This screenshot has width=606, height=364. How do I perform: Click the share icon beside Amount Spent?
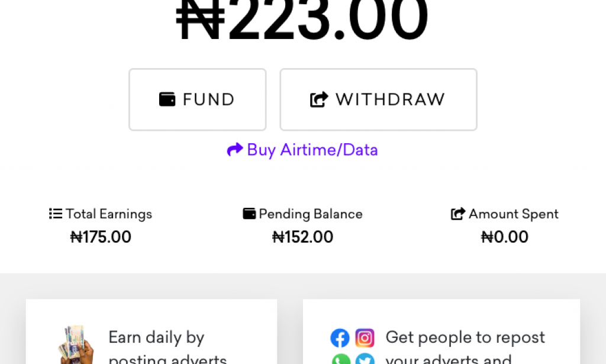[x=457, y=214]
